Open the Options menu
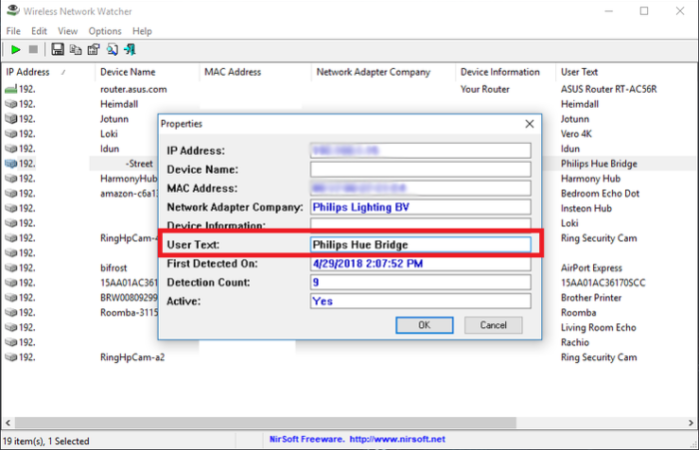Image resolution: width=699 pixels, height=450 pixels. click(x=105, y=31)
